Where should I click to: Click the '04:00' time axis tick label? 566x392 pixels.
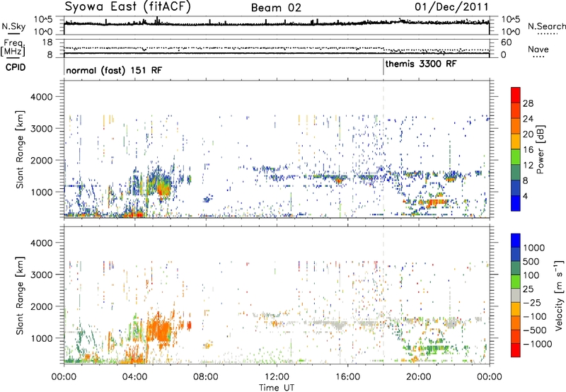coord(134,377)
